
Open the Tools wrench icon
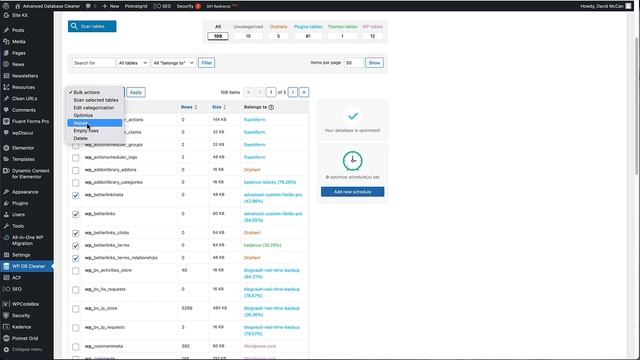(x=6, y=226)
